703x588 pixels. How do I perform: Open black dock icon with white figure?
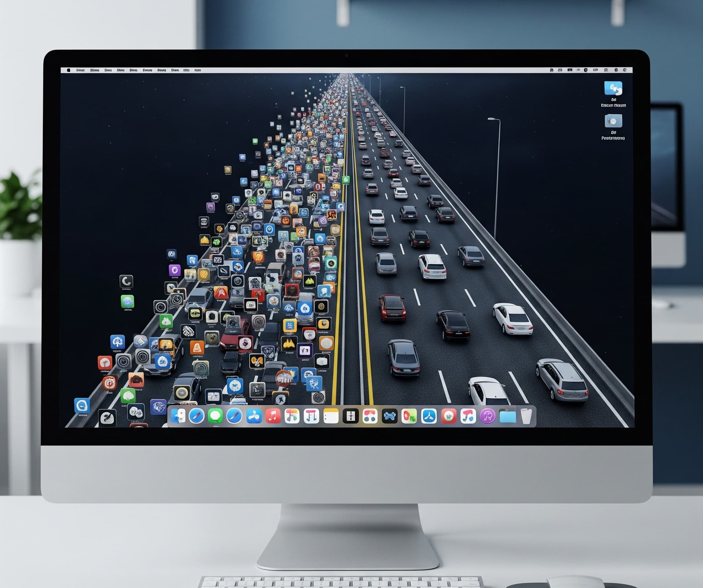click(350, 416)
